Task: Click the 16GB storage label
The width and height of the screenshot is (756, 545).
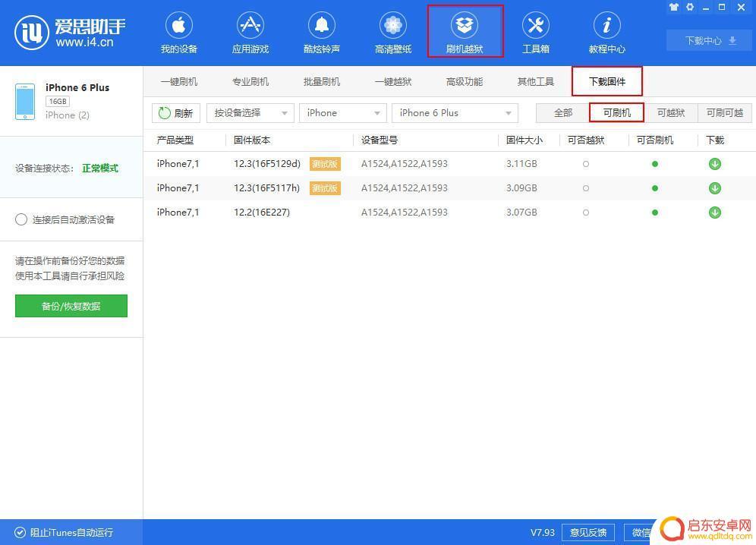Action: tap(58, 101)
